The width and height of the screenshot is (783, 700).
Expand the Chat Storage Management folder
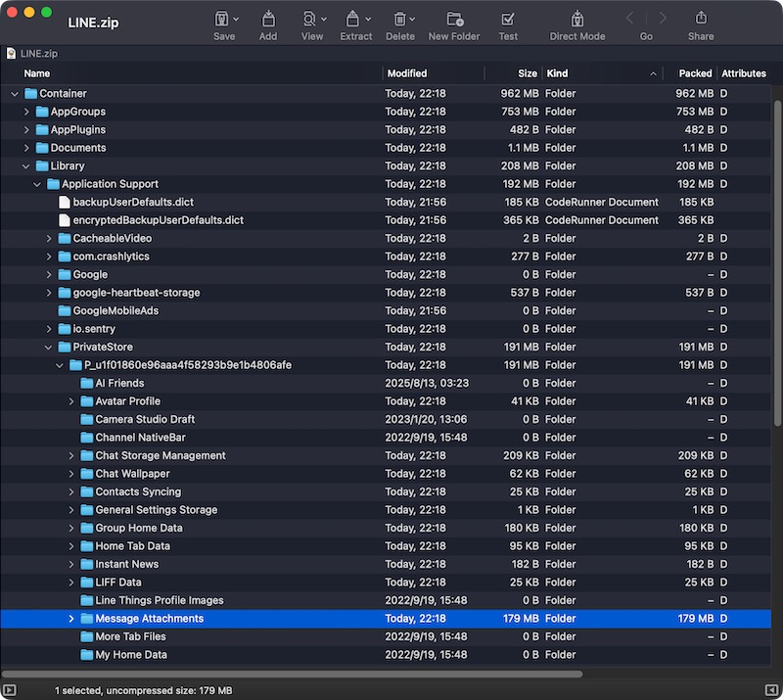[x=71, y=455]
